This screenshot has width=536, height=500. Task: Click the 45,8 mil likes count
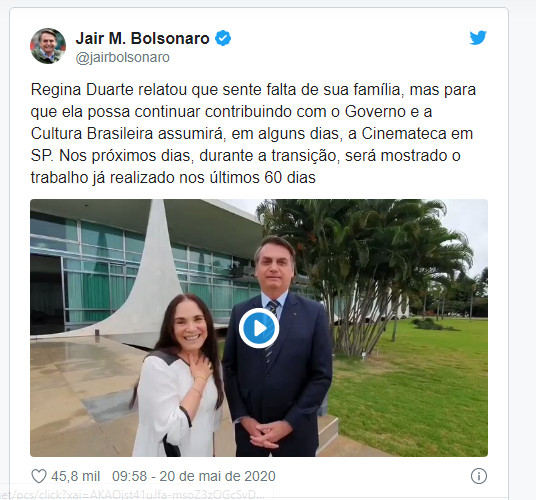(x=76, y=476)
